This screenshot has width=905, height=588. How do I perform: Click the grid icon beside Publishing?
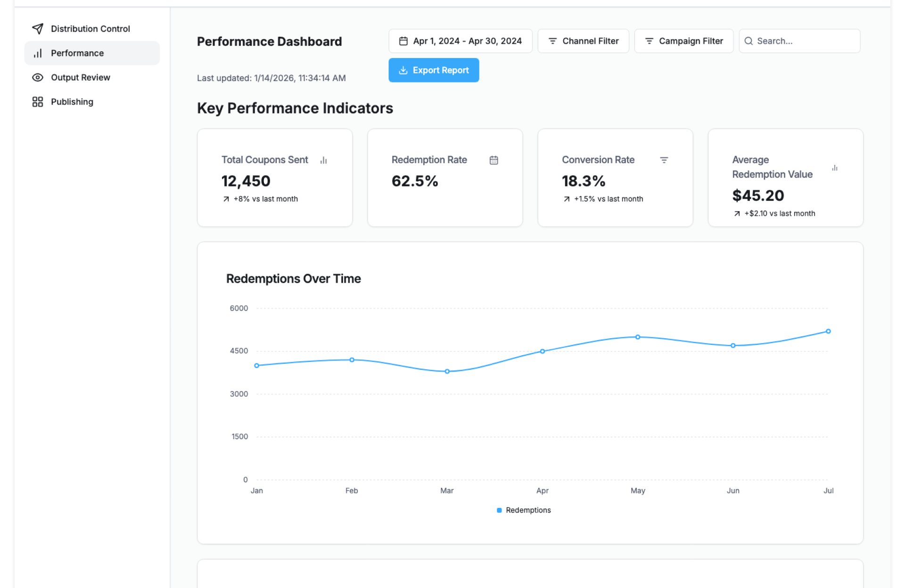tap(38, 102)
